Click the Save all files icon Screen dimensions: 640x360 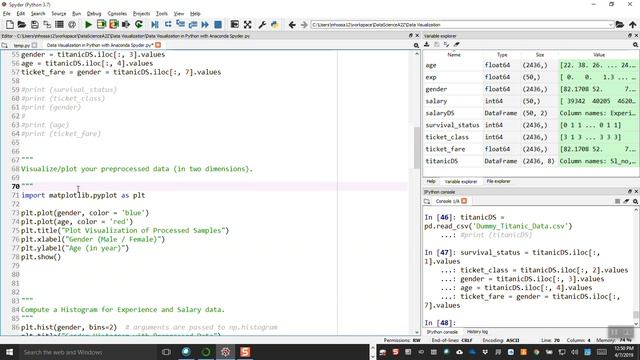point(47,24)
